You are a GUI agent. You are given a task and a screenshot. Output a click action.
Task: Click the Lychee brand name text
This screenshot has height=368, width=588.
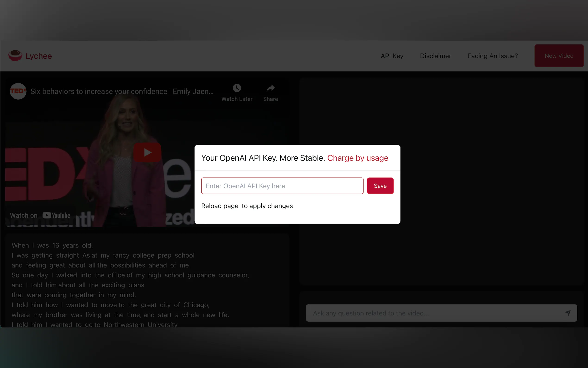pos(39,56)
